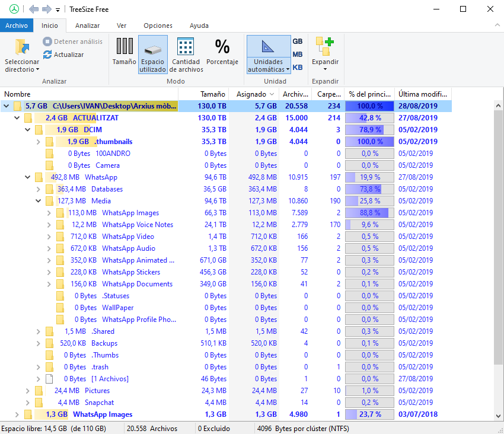Screen dimensions: 504x434
Task: Click the 100ANDRO folder icon
Action: (49, 154)
